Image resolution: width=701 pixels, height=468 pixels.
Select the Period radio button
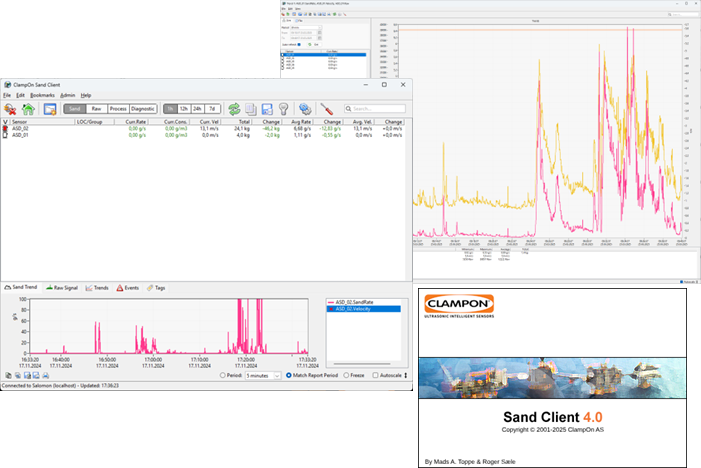(x=223, y=375)
